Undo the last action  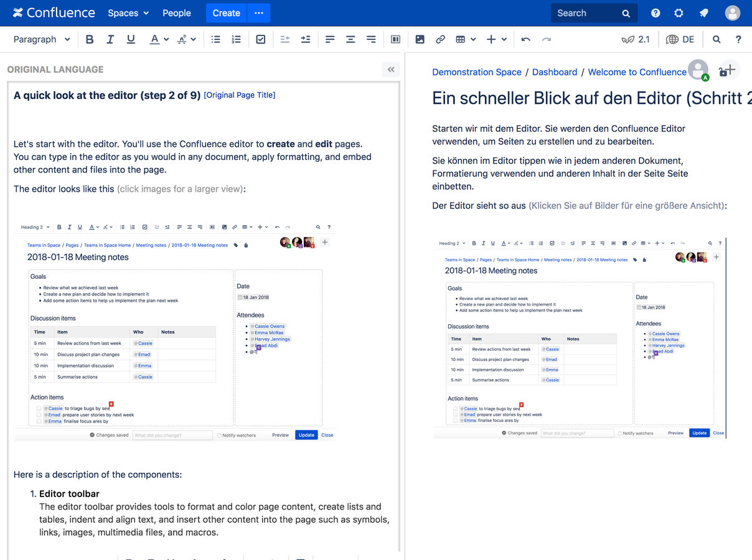click(x=526, y=39)
